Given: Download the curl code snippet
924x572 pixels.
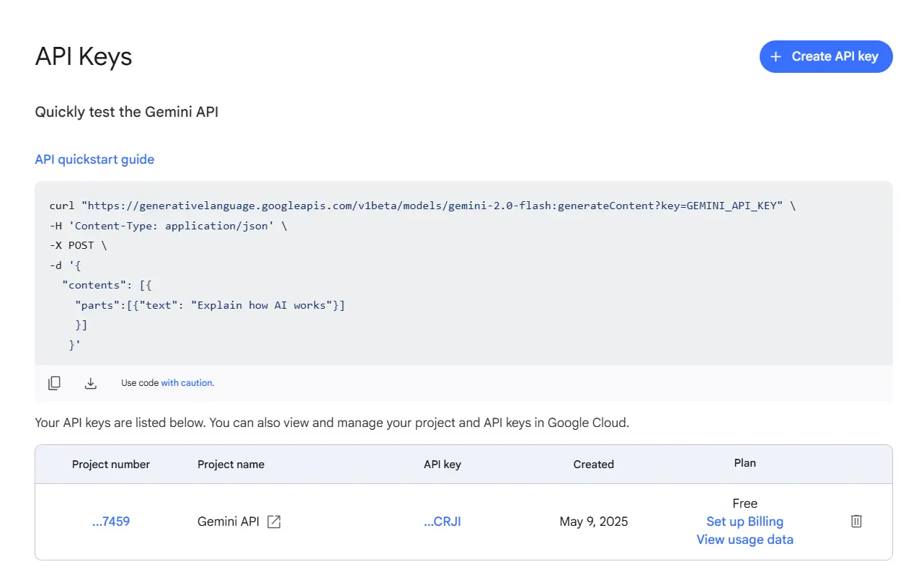Looking at the screenshot, I should [x=91, y=383].
